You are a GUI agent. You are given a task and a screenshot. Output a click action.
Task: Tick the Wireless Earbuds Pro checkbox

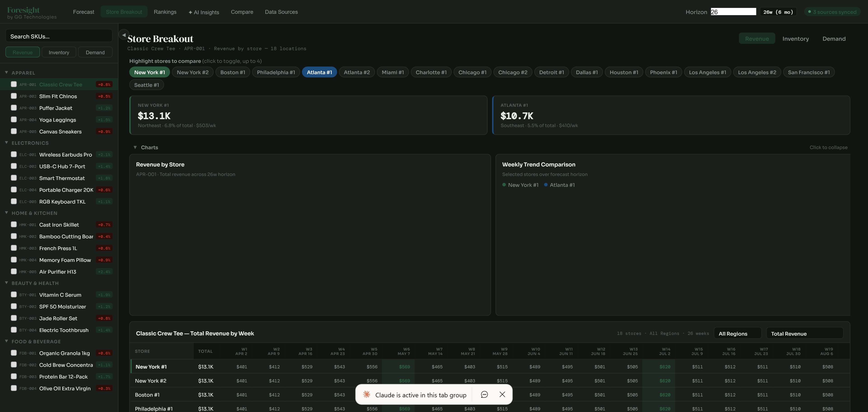click(14, 154)
